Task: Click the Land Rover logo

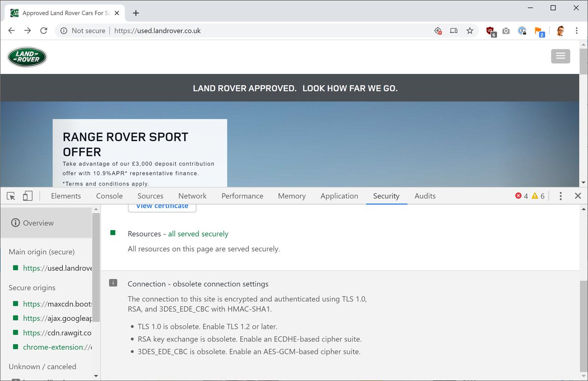Action: (x=27, y=57)
